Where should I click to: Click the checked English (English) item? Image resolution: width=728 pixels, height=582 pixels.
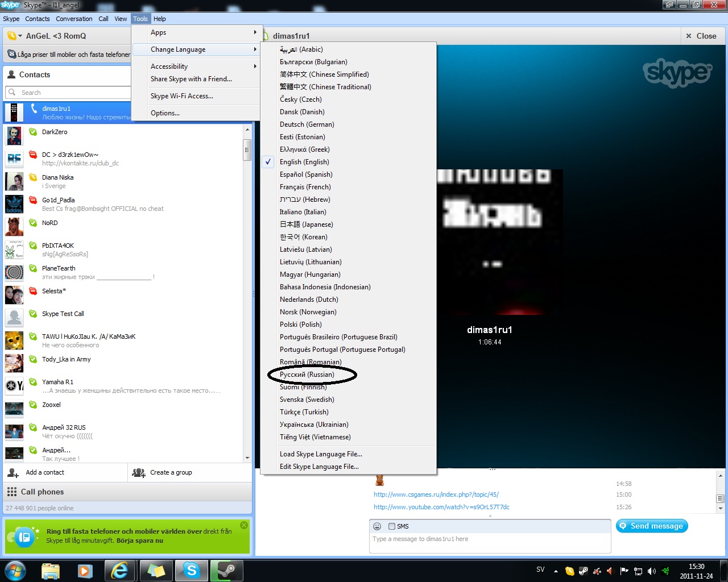coord(304,162)
